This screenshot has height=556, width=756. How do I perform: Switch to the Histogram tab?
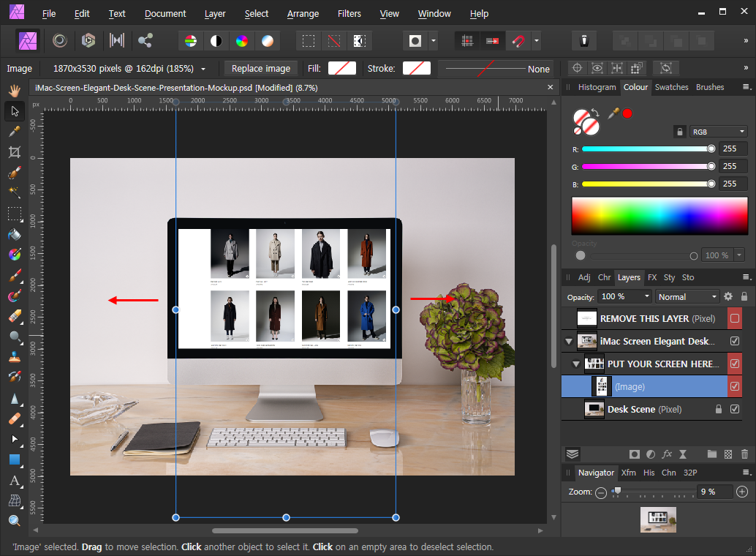pos(597,87)
